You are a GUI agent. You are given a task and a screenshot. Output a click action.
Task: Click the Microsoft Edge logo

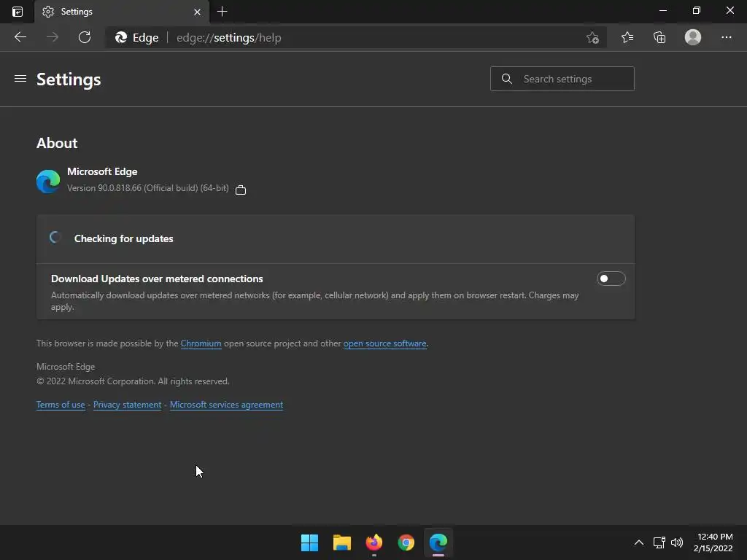click(x=48, y=182)
